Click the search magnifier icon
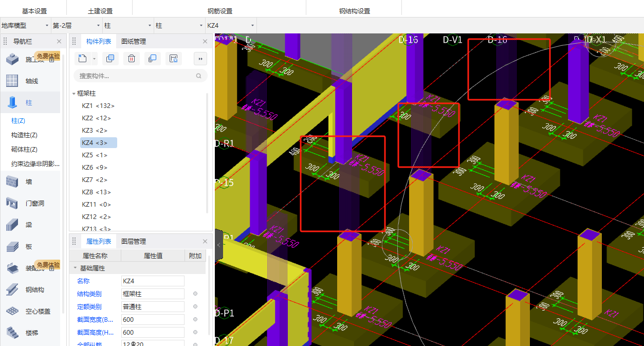 (x=199, y=76)
